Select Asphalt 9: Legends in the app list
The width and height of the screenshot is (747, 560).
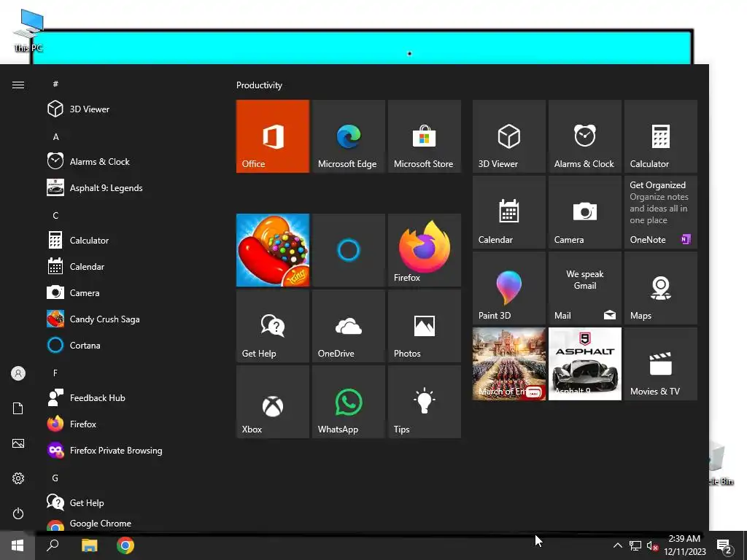pyautogui.click(x=128, y=187)
